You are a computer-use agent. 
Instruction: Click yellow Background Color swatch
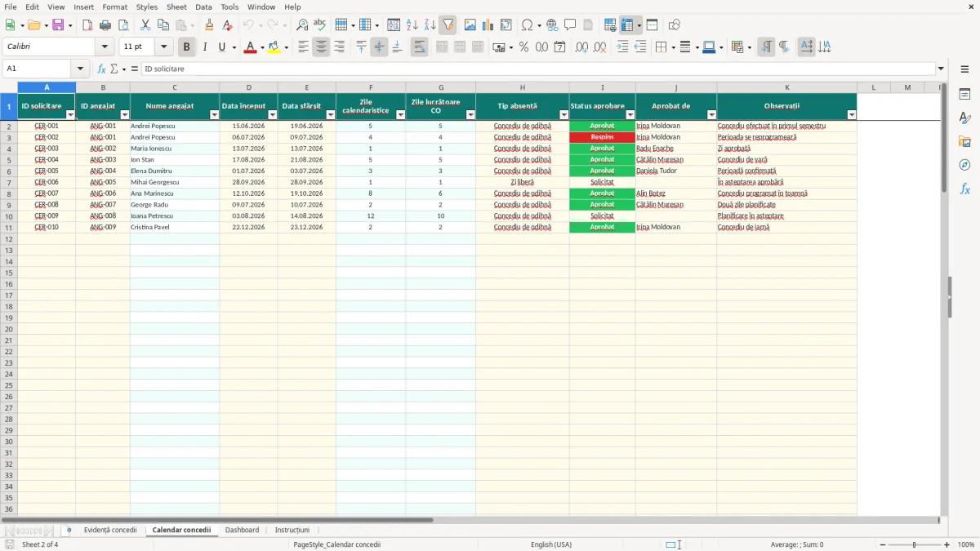coord(274,47)
